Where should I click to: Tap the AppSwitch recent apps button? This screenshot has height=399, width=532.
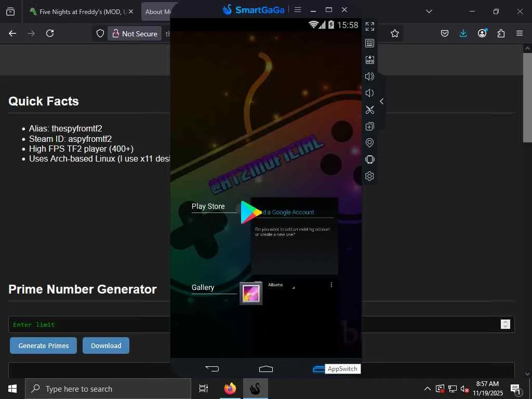point(318,368)
